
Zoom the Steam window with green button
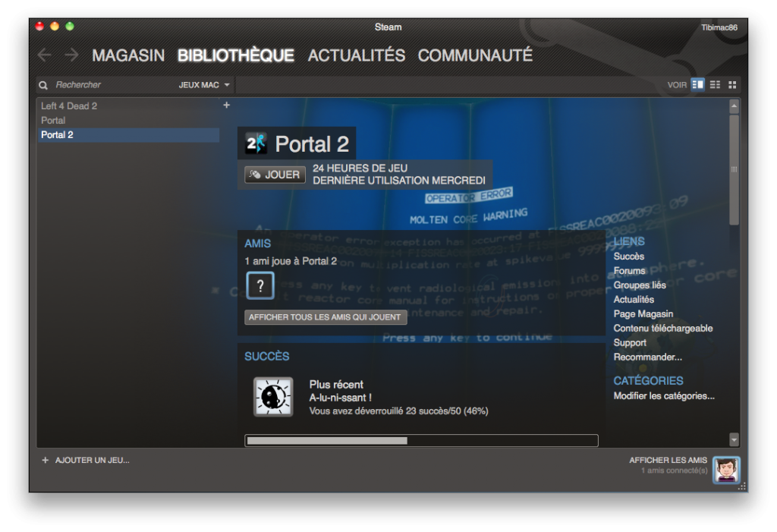point(70,27)
